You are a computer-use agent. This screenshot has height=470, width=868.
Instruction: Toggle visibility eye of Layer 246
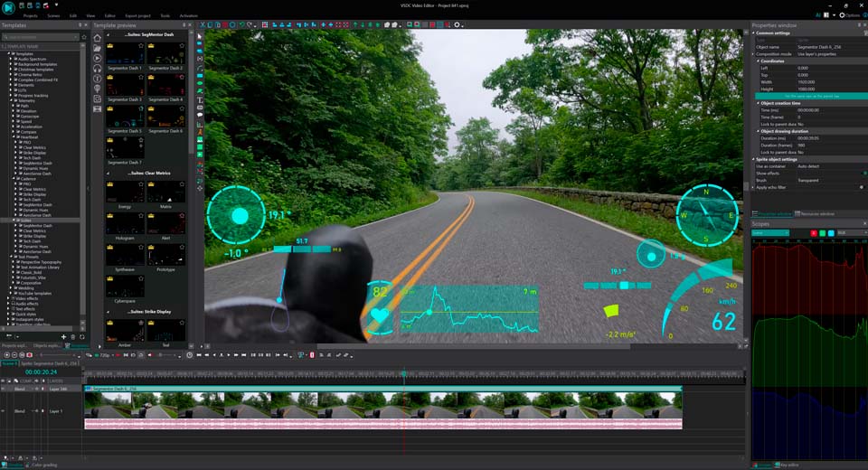[x=3, y=390]
